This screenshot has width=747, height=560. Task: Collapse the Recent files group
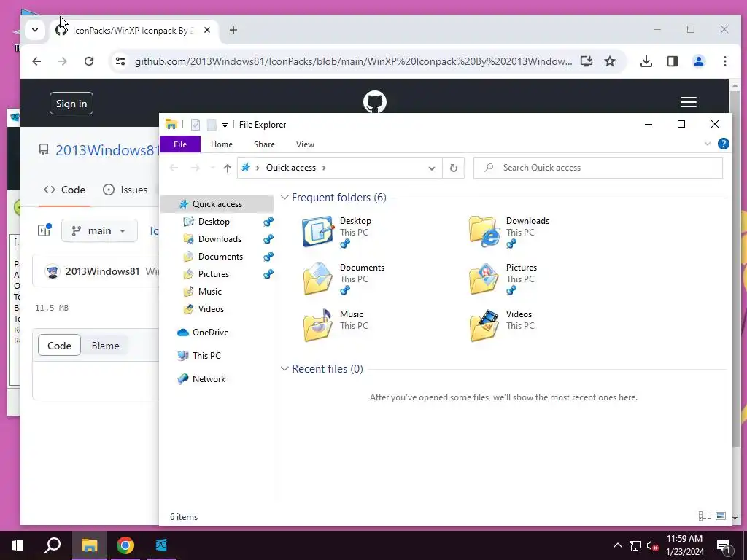[x=285, y=368]
